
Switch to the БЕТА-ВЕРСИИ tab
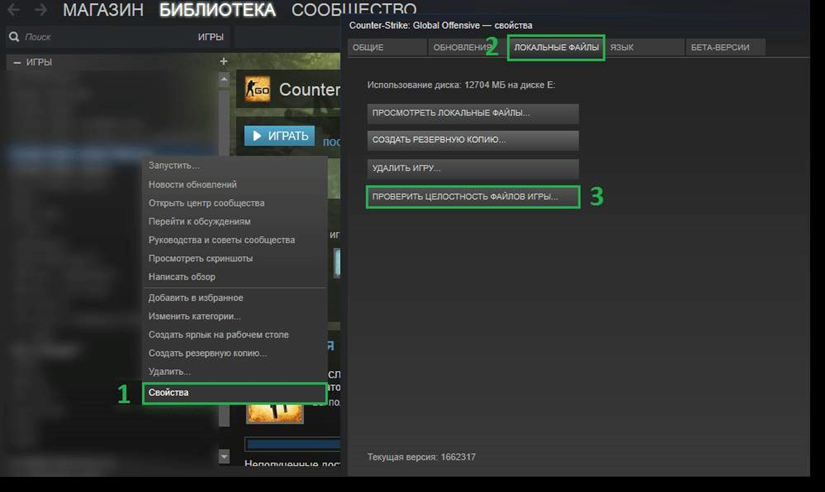coord(726,47)
